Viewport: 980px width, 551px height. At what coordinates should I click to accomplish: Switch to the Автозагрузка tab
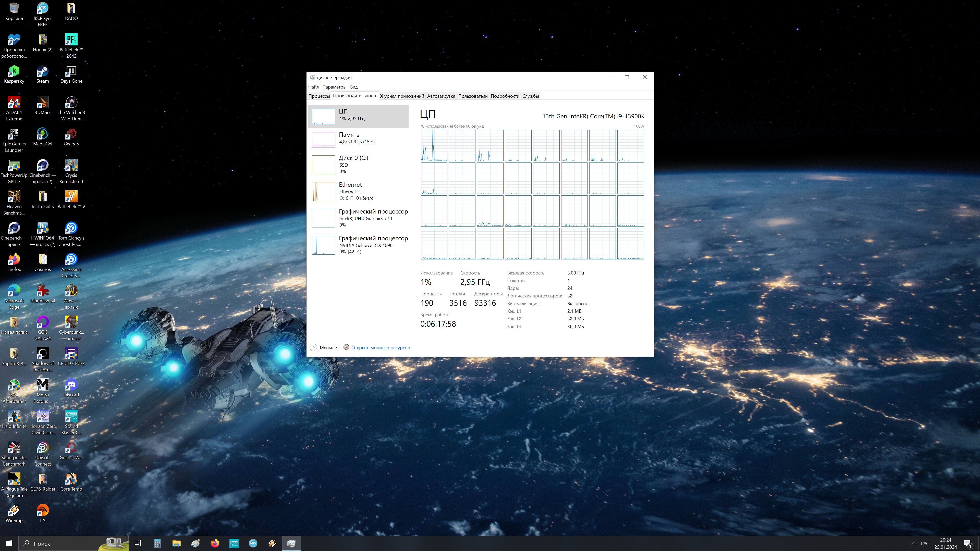pos(441,96)
